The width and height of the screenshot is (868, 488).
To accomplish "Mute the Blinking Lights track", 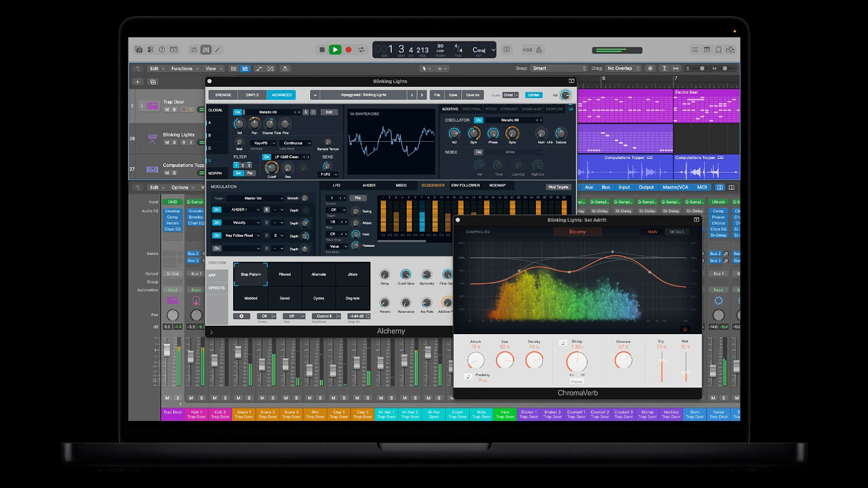I will click(x=166, y=142).
